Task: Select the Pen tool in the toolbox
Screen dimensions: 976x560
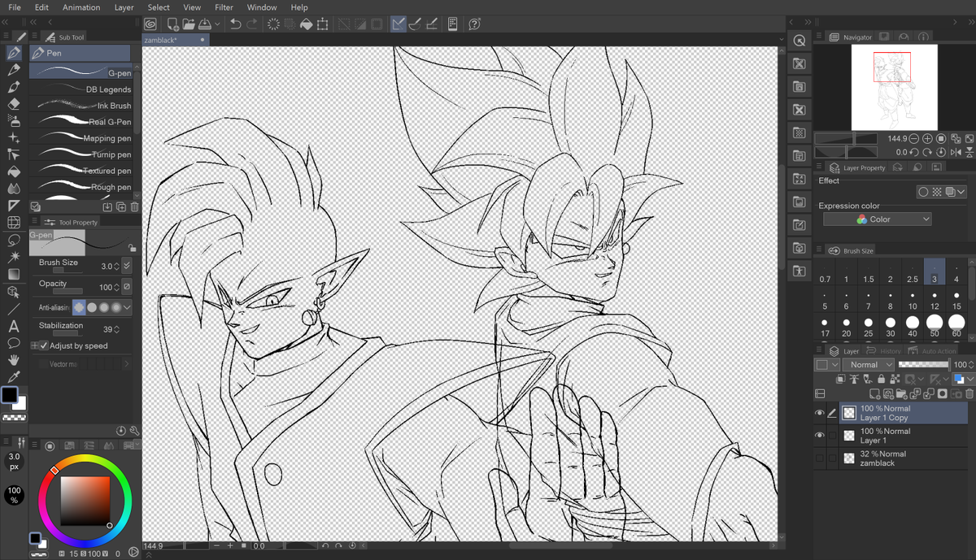Action: pos(14,53)
